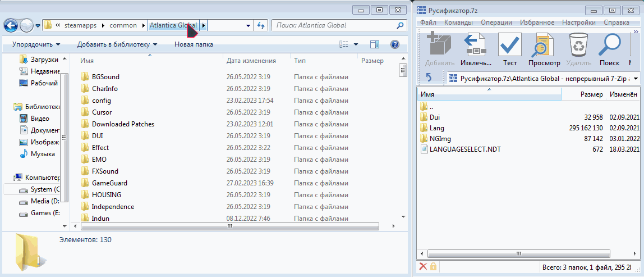644x277 pixels.
Task: Select the Independence folder
Action: pyautogui.click(x=113, y=207)
